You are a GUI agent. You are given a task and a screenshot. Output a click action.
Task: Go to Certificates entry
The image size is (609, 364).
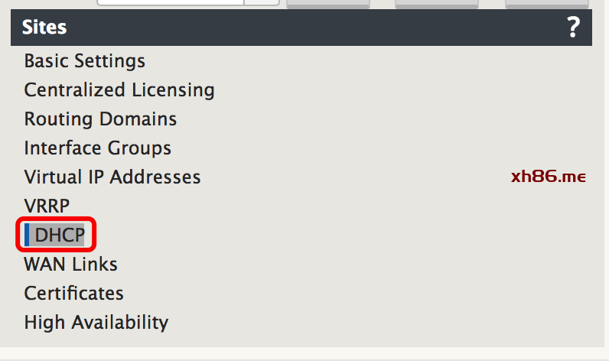(73, 294)
